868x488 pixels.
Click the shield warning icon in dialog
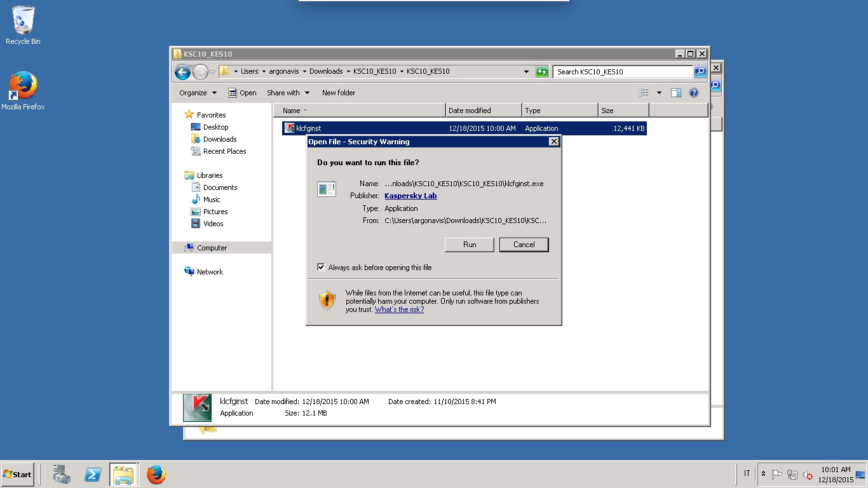[327, 300]
